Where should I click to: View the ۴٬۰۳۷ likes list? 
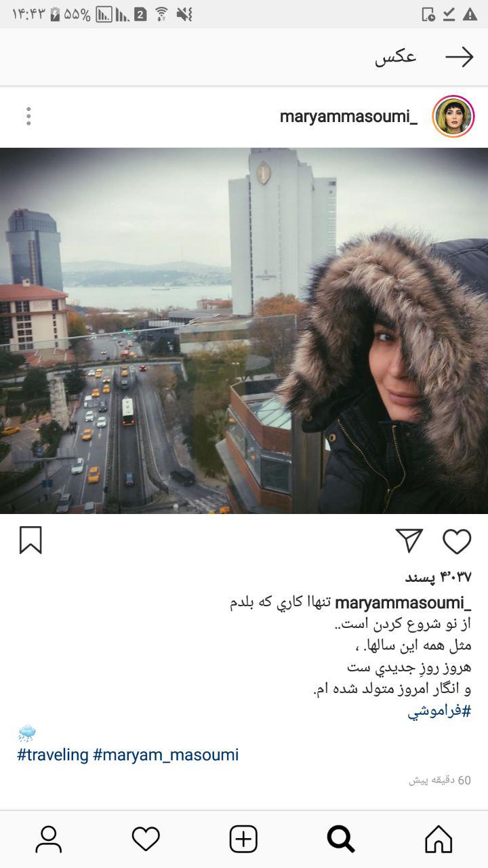438,577
